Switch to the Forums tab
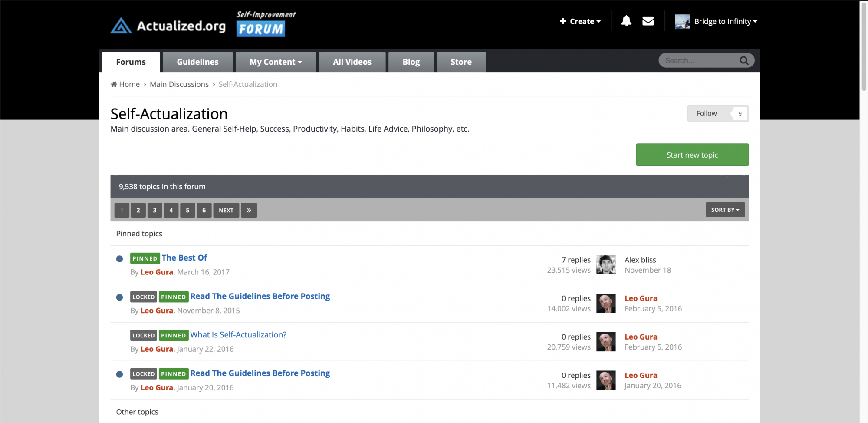This screenshot has width=868, height=423. pos(131,62)
